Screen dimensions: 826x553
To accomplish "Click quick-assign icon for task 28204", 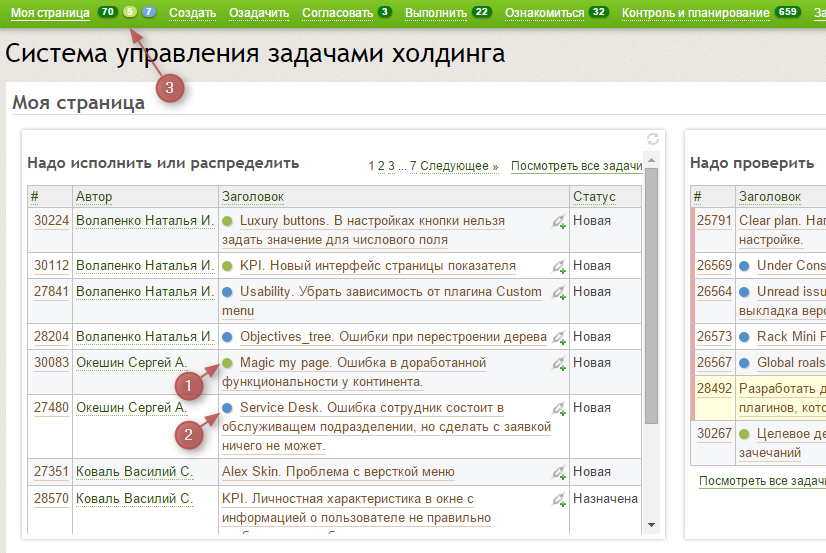I will 559,338.
